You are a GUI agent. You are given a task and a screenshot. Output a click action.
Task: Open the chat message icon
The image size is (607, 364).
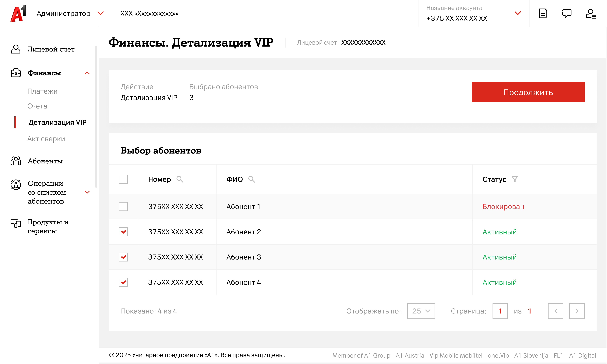pos(567,14)
